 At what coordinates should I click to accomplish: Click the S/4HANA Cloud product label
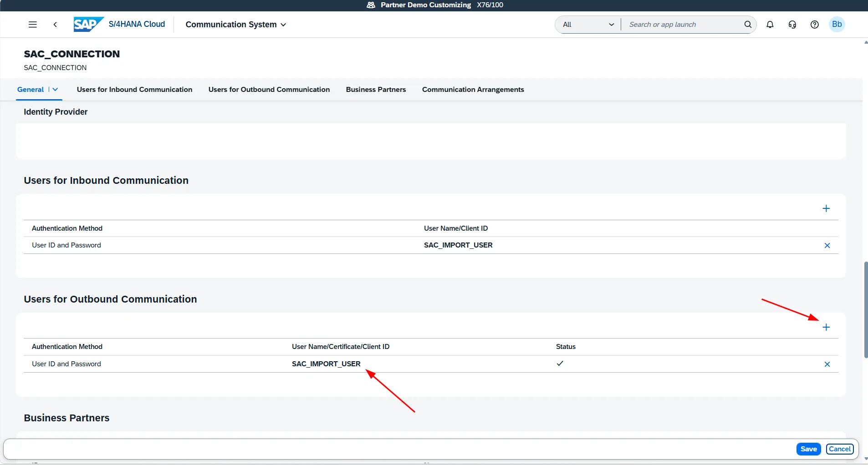point(137,24)
